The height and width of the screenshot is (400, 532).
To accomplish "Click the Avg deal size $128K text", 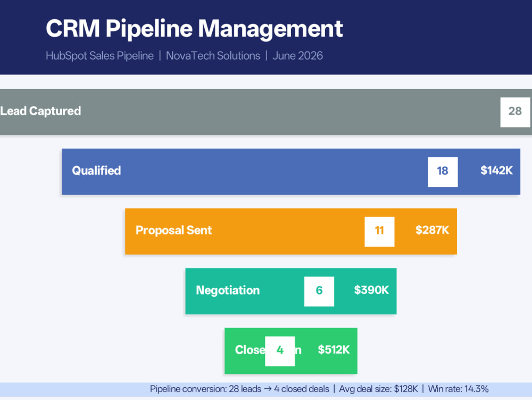I will pos(378,389).
